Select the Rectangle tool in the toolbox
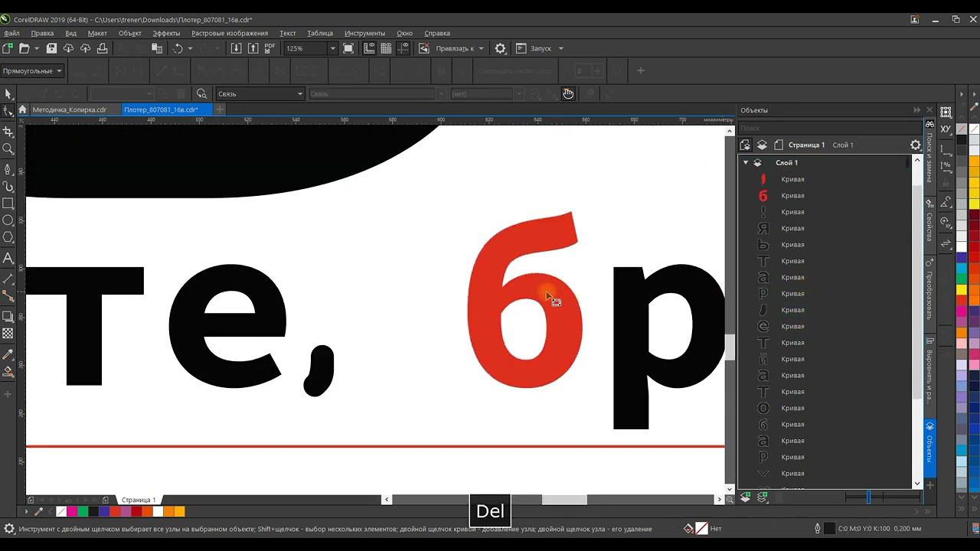 (x=8, y=204)
